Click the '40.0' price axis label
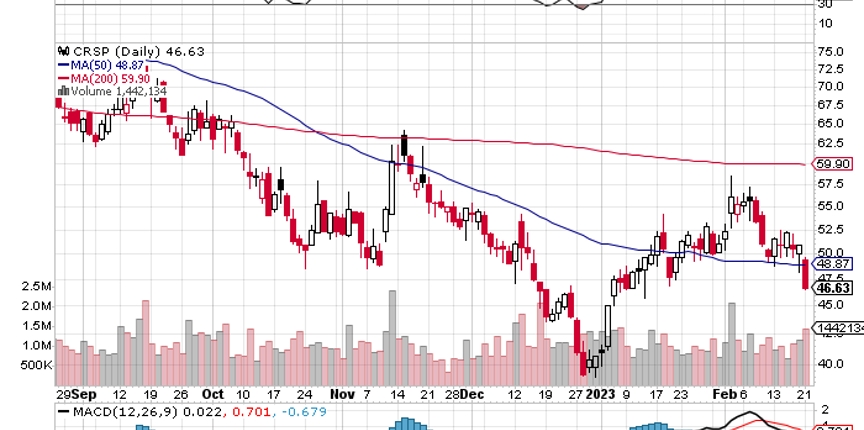Screen dimensions: 864x430 pyautogui.click(x=830, y=363)
